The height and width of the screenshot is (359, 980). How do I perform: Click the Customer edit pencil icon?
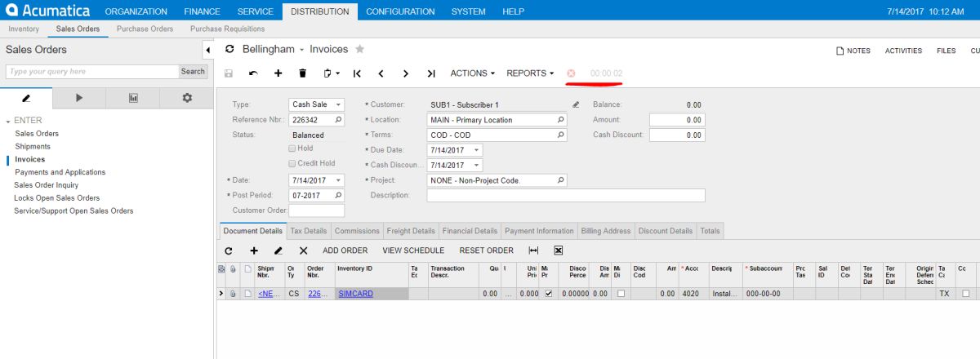[575, 104]
